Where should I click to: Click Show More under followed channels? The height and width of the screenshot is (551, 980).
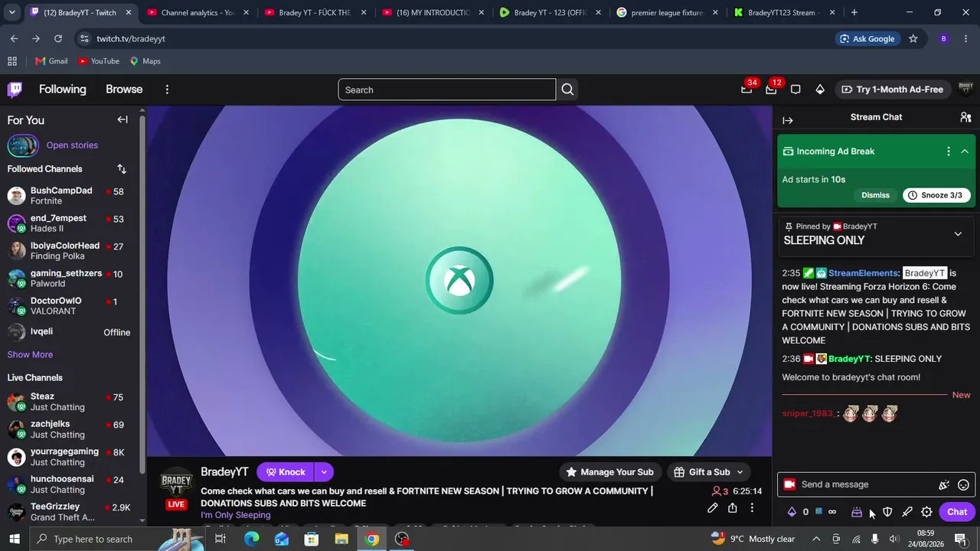point(30,354)
